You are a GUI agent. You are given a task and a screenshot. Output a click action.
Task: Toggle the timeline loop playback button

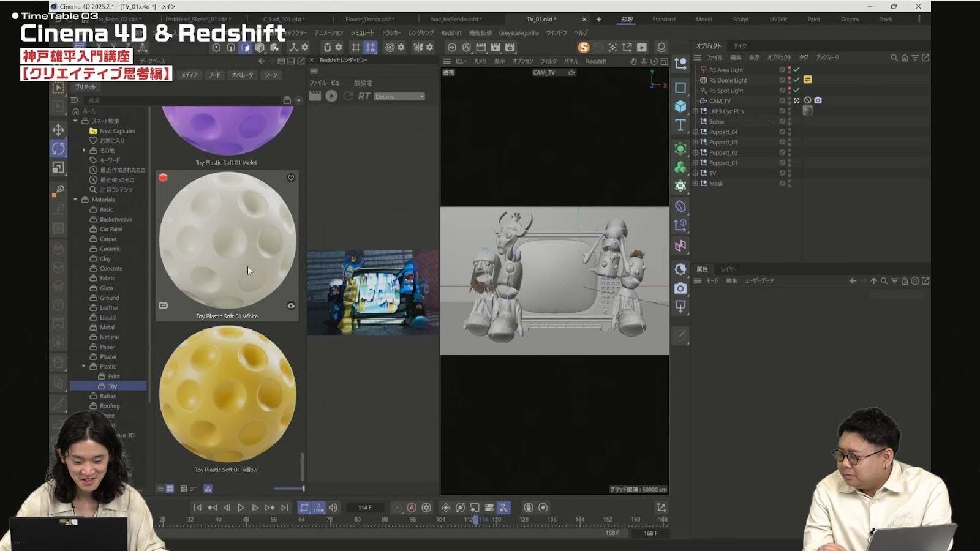(304, 508)
